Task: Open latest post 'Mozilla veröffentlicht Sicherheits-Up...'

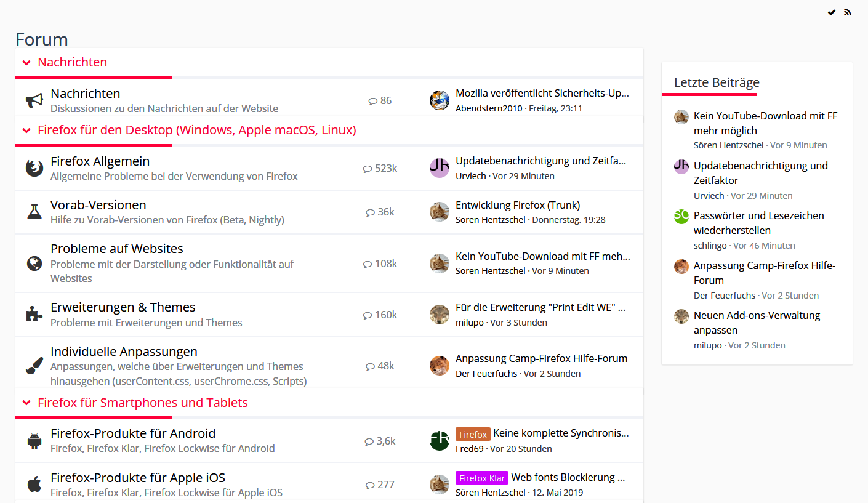Action: click(542, 93)
